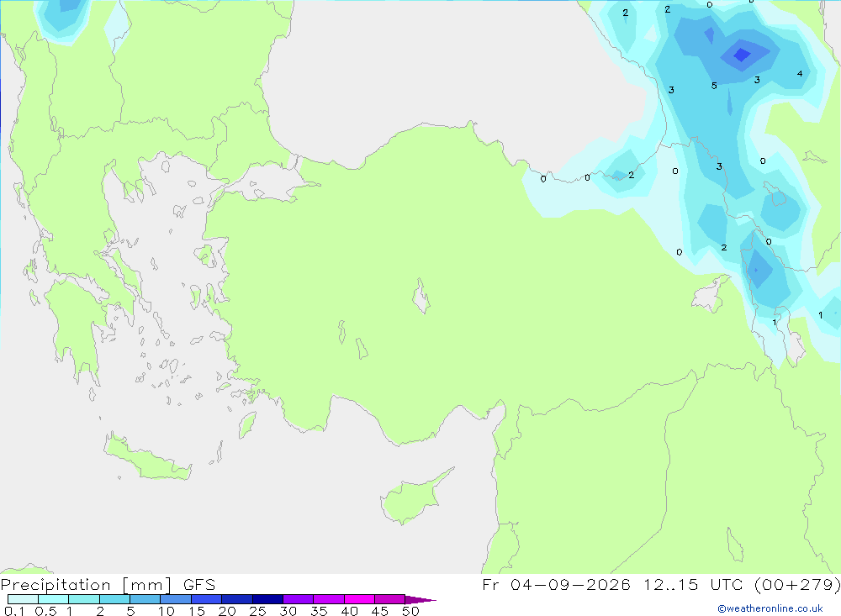Image resolution: width=841 pixels, height=616 pixels.
Task: Click the 20–25 mm legend swatch
Action: (237, 599)
